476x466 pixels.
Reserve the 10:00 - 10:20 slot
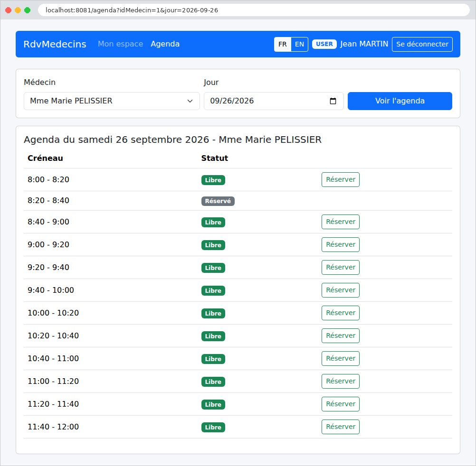point(340,313)
